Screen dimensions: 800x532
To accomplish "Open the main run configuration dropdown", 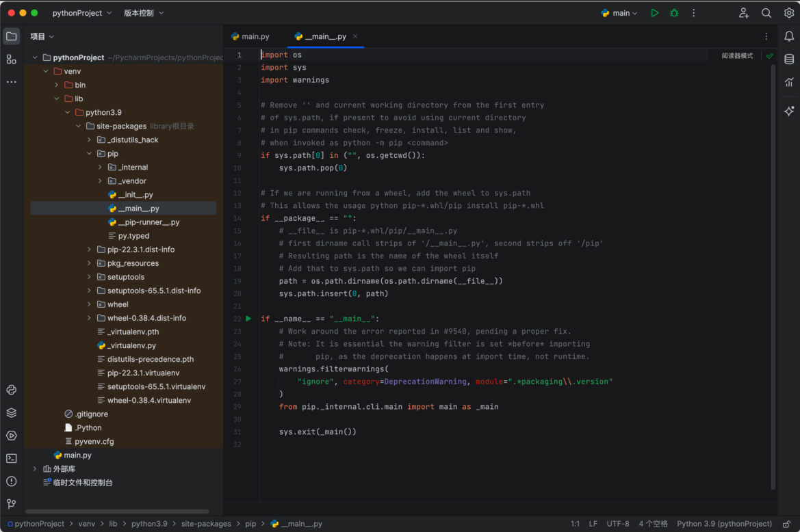I will pyautogui.click(x=619, y=13).
